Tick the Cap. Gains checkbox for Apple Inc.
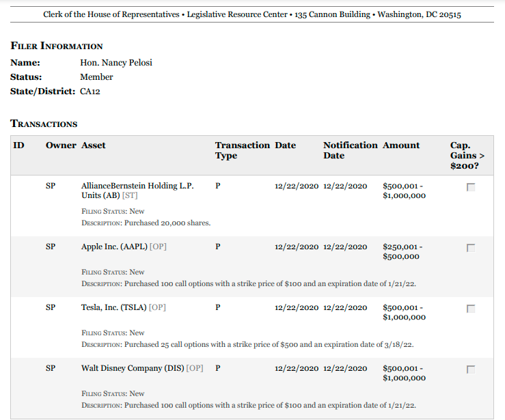 [470, 248]
